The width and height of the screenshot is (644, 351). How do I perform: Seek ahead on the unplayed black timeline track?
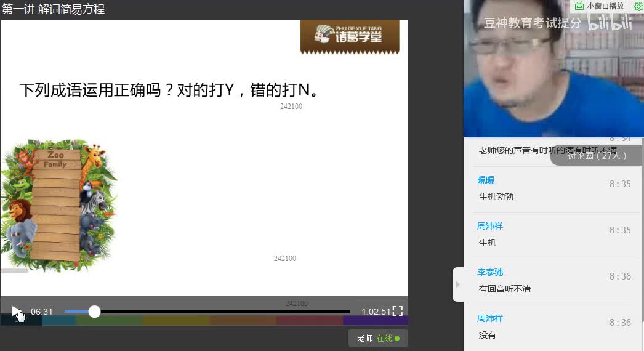[225, 312]
